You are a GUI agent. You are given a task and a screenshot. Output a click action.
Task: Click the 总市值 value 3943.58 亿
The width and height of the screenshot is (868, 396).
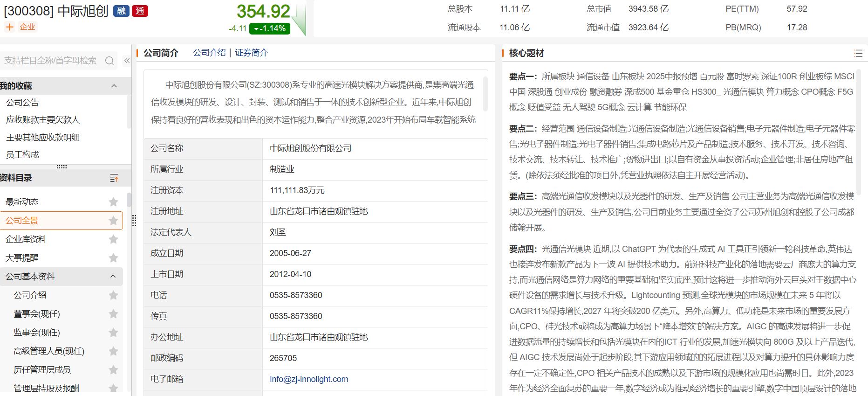click(648, 9)
